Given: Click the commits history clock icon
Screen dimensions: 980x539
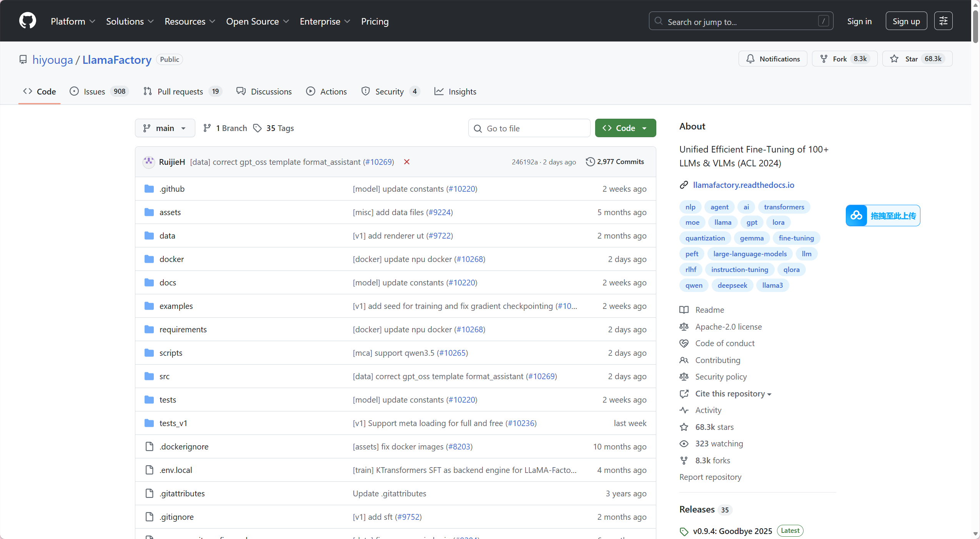Looking at the screenshot, I should 590,162.
